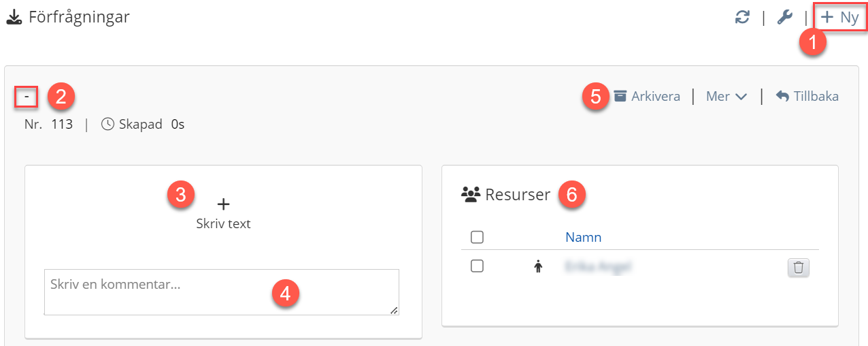This screenshot has width=868, height=346.
Task: Click the person icon in resource row
Action: tap(539, 267)
